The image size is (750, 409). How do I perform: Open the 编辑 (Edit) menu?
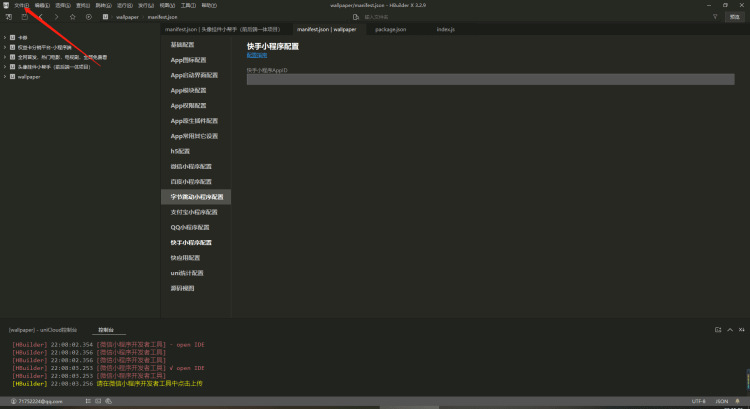[42, 5]
